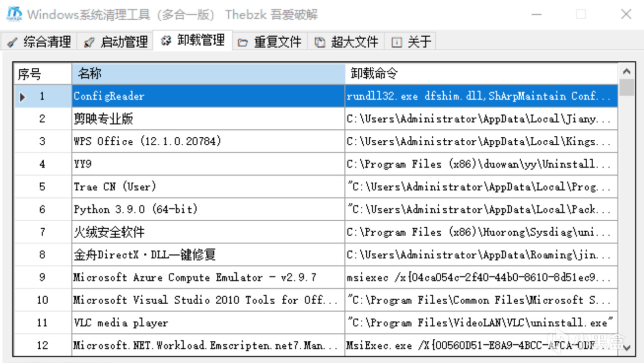Click the MsiExec.exe /X{00560D51 command
The height and width of the screenshot is (363, 644).
click(481, 345)
